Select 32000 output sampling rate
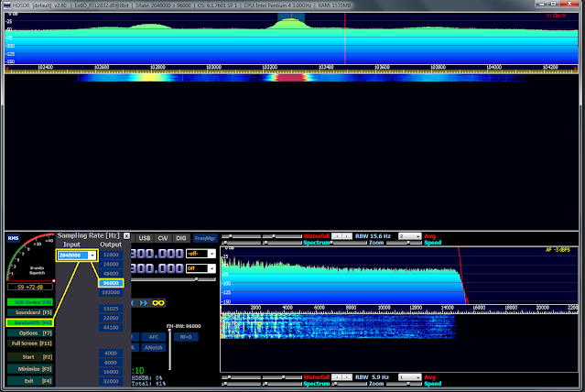585x392 pixels. pyautogui.click(x=111, y=381)
